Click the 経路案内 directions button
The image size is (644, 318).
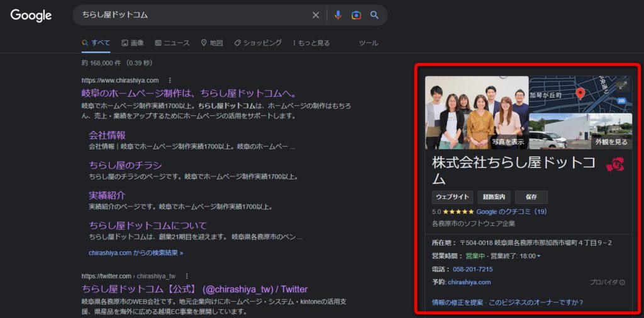pos(494,197)
